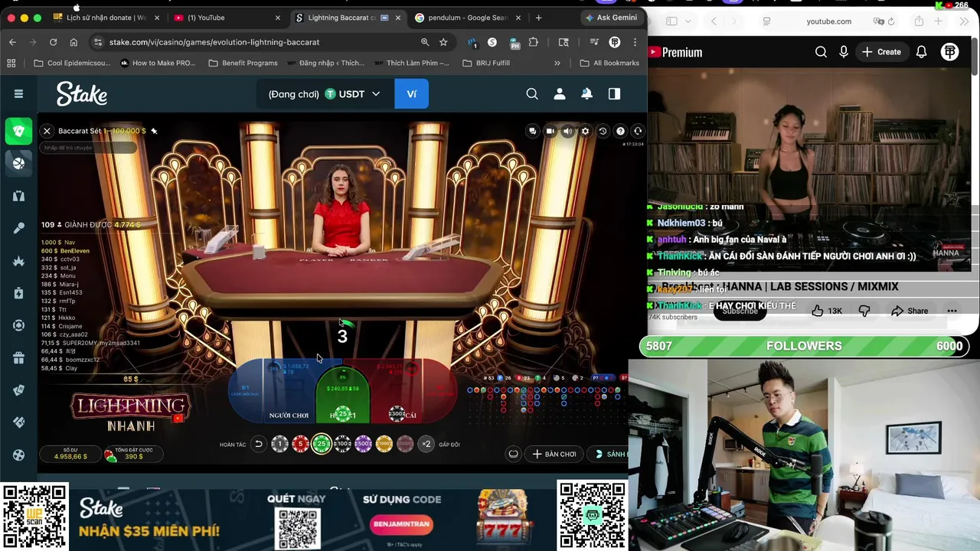Viewport: 980px width, 551px height.
Task: Undo last bet with Hoàn Tác button
Action: 259,444
